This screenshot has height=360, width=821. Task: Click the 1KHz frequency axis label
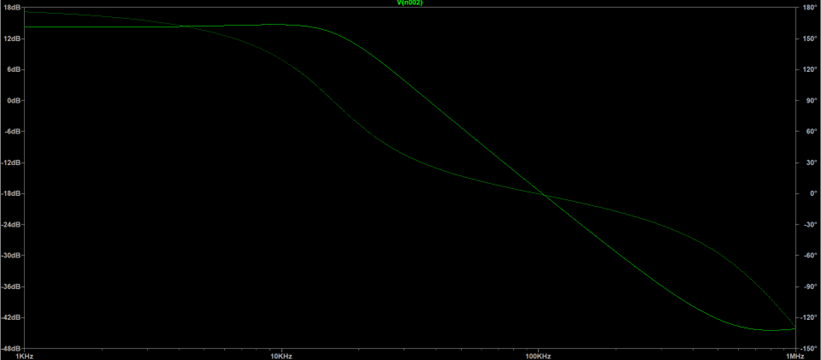click(x=24, y=356)
